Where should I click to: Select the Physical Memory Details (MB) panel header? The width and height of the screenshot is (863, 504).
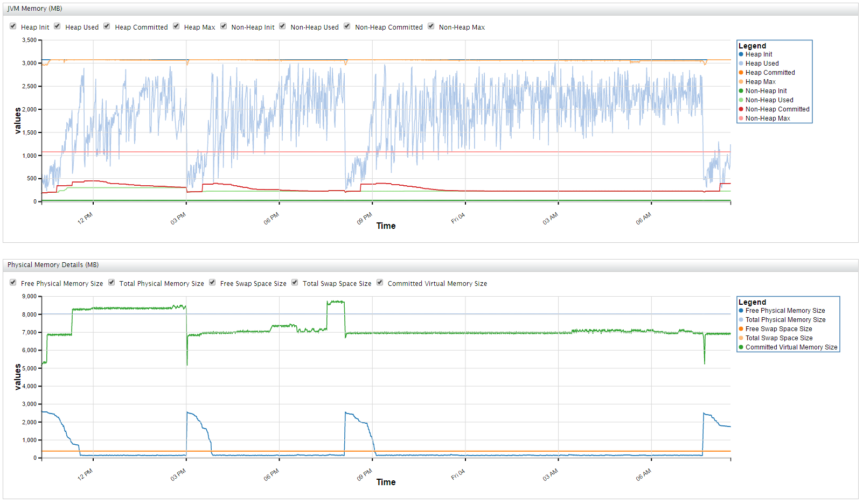point(430,265)
